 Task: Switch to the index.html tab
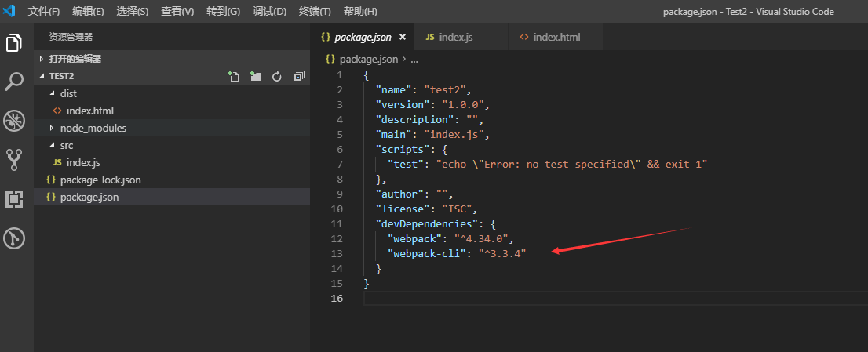(x=555, y=37)
